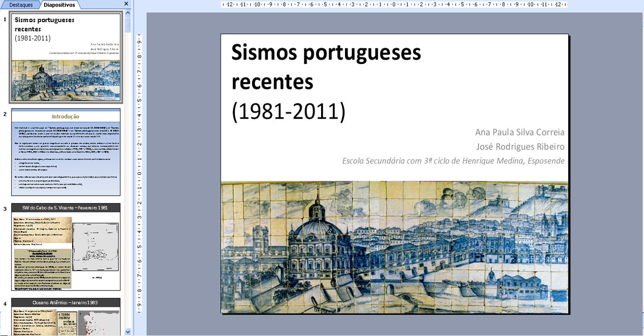Viewport: 644px width, 336px height.
Task: Click the thumbnail pane scroll down arrow
Action: (x=128, y=331)
